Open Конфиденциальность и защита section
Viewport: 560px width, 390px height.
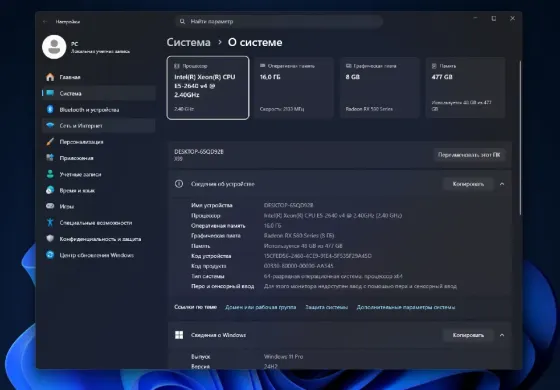[100, 239]
